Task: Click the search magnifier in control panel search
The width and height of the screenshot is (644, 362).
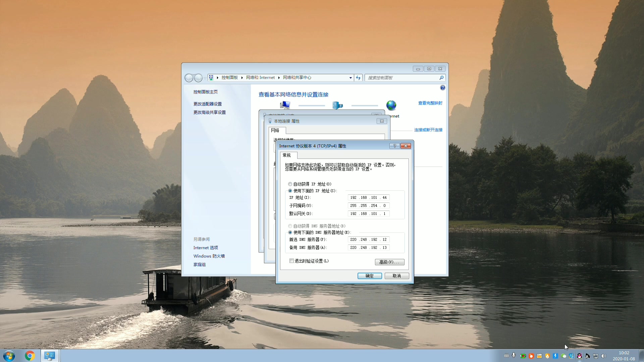Action: click(441, 78)
